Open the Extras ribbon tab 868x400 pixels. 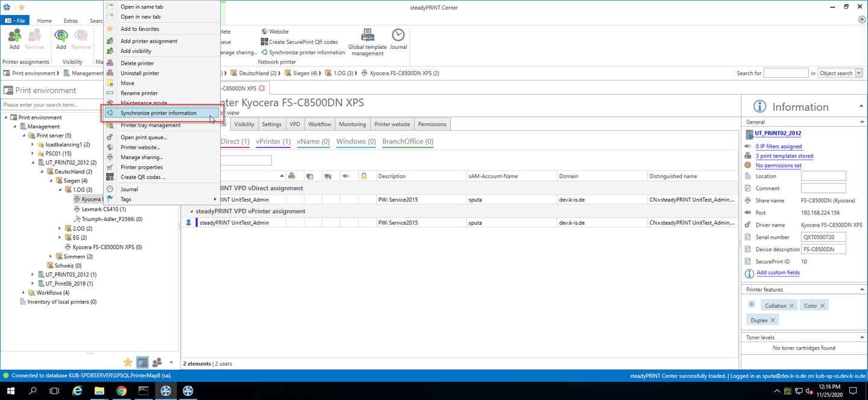tap(71, 20)
